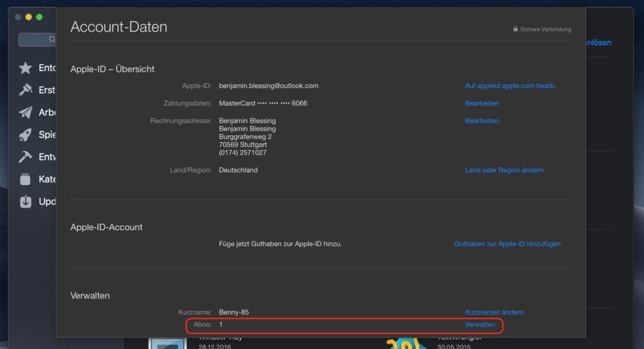Click the 'Verwalten' section heading
Viewport: 644px width, 349px height.
click(90, 296)
